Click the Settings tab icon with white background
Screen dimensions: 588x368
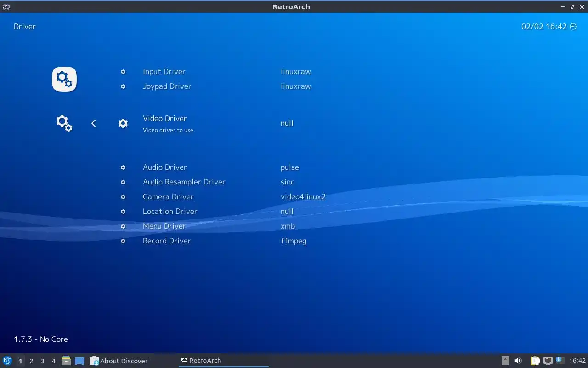[x=64, y=79]
